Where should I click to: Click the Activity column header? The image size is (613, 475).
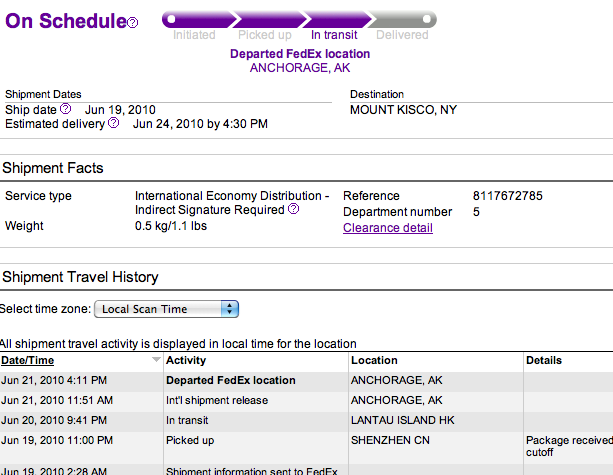click(186, 360)
